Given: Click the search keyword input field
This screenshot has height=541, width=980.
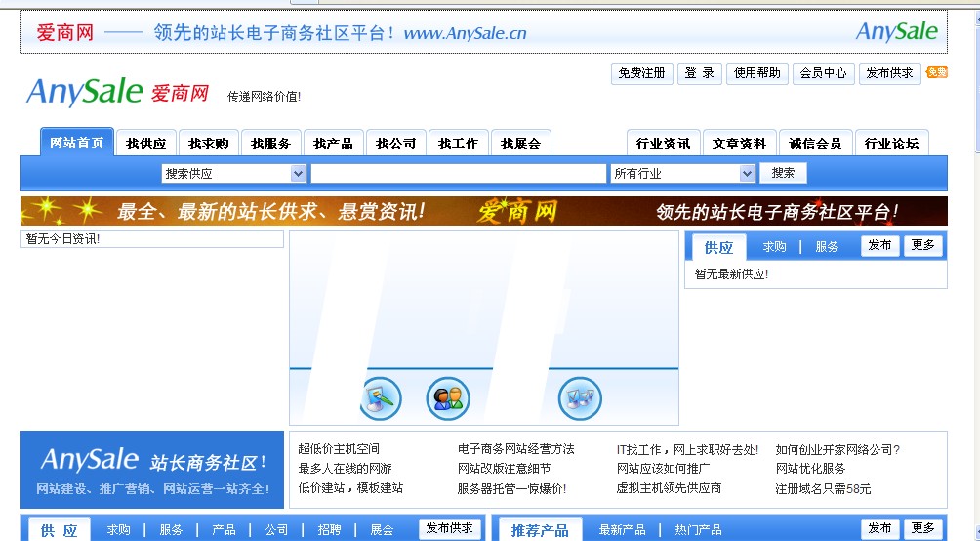Looking at the screenshot, I should pyautogui.click(x=458, y=173).
